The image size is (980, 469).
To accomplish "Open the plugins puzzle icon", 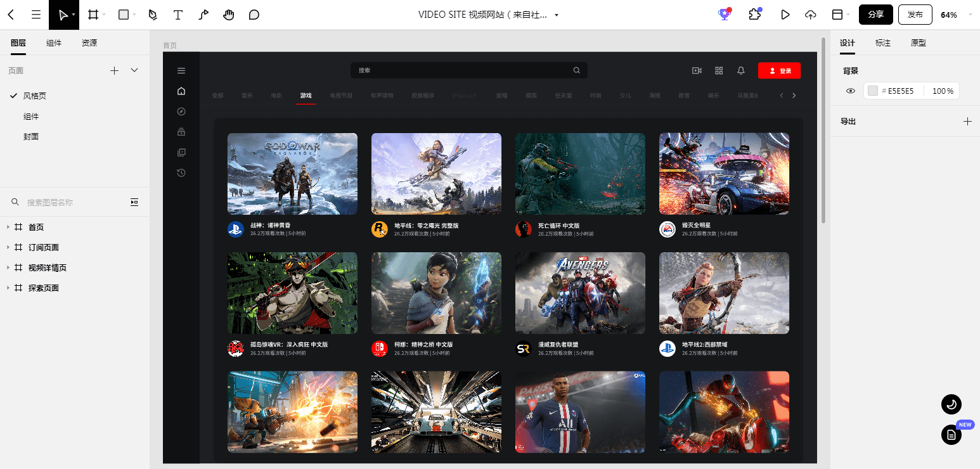I will [754, 15].
